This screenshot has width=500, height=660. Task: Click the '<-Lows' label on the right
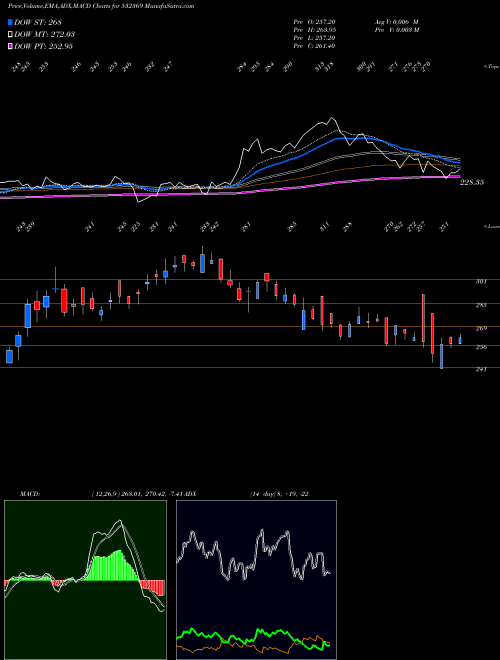492,226
